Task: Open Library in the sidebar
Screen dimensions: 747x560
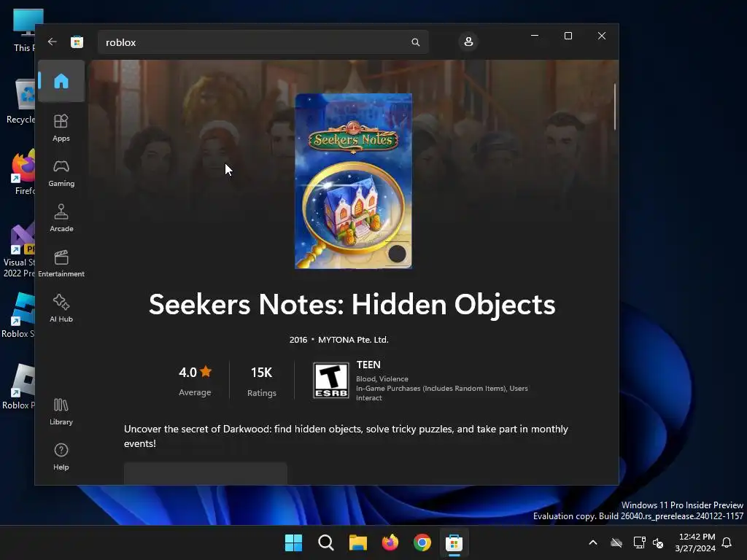Action: [x=61, y=411]
